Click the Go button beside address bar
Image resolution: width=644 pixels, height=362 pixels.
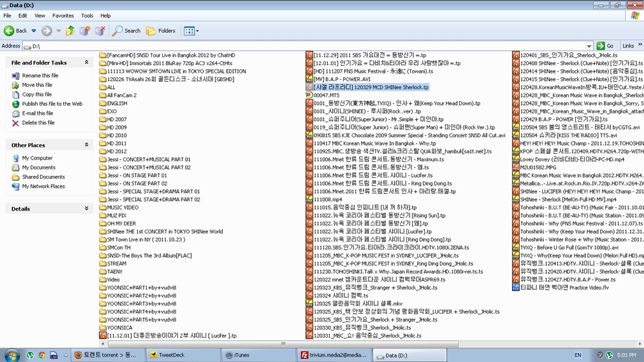pyautogui.click(x=605, y=46)
